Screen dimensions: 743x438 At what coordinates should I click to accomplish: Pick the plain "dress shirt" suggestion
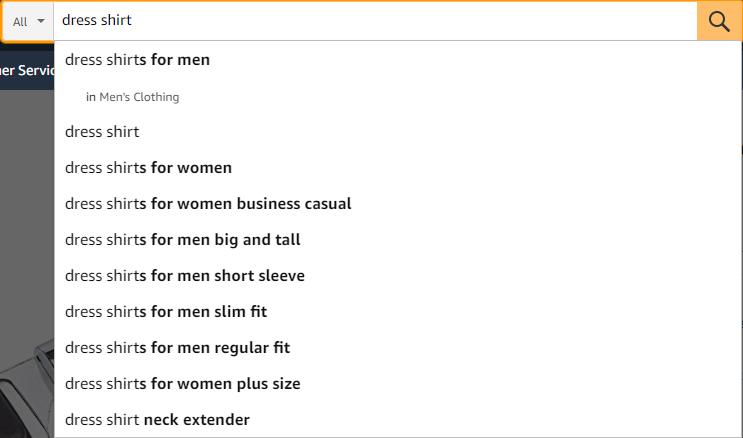tap(102, 132)
